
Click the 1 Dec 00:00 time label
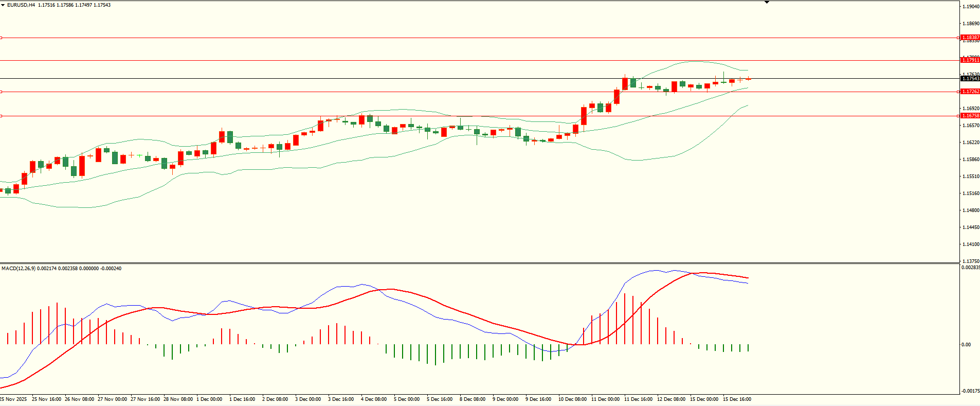209,399
